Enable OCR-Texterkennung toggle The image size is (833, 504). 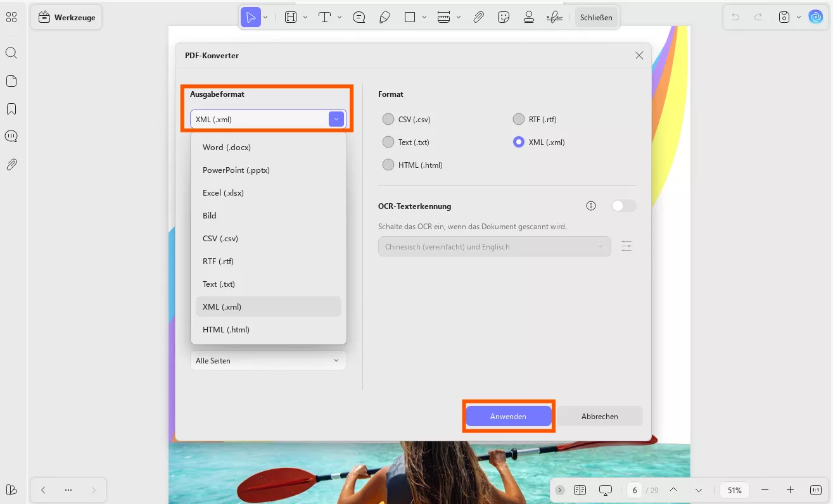click(x=623, y=205)
